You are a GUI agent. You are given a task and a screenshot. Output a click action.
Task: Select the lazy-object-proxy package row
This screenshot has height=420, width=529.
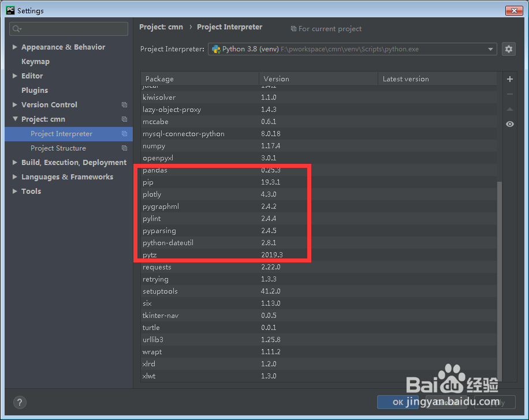[x=318, y=110]
